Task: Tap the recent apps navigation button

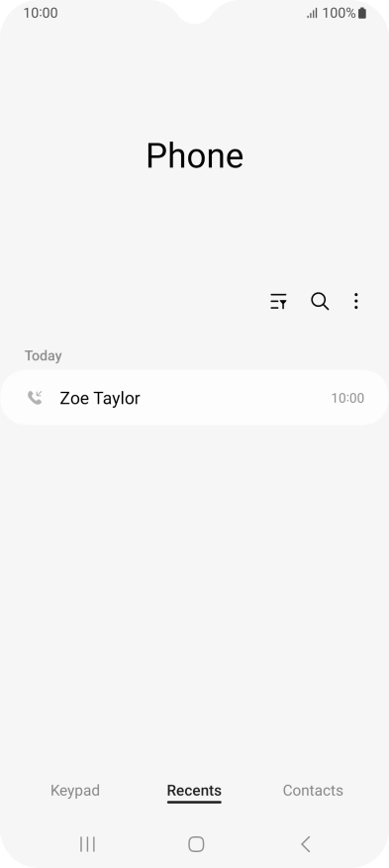Action: (87, 843)
